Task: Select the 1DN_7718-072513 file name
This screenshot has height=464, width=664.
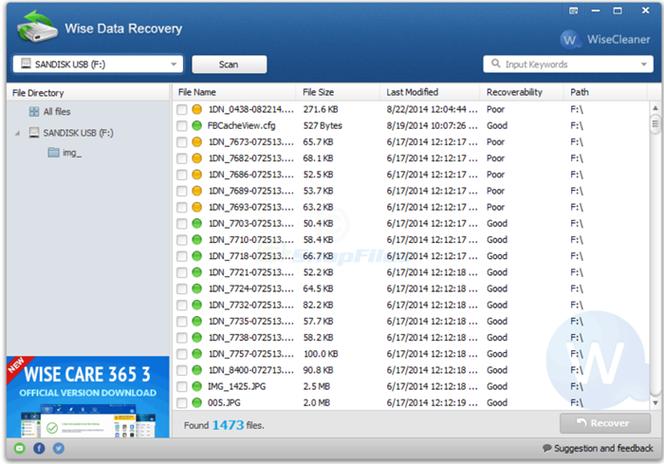Action: 250,256
